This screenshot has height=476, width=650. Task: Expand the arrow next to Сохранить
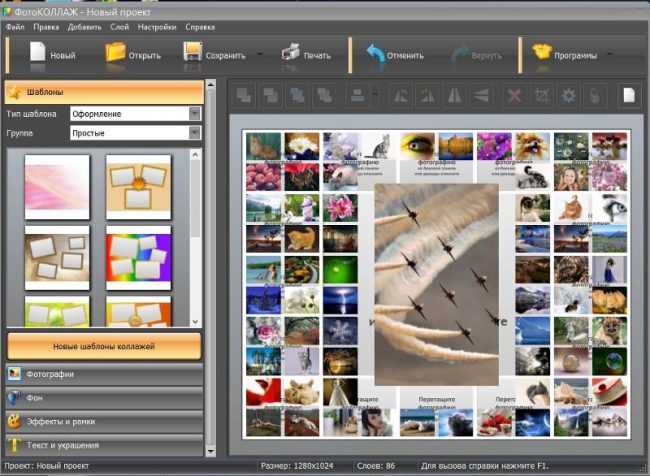pyautogui.click(x=260, y=54)
